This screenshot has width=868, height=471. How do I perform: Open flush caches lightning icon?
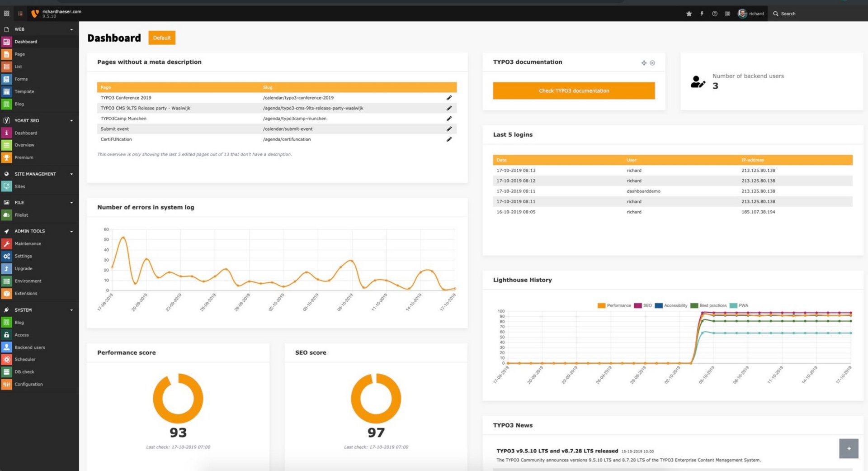702,14
